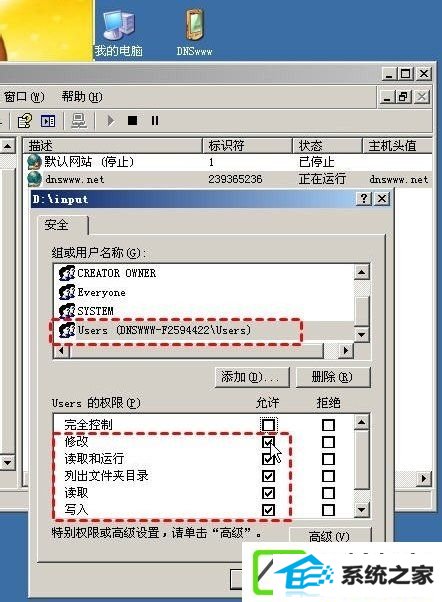442x602 pixels.
Task: Check Allow for Full Control permission
Action: (x=268, y=425)
